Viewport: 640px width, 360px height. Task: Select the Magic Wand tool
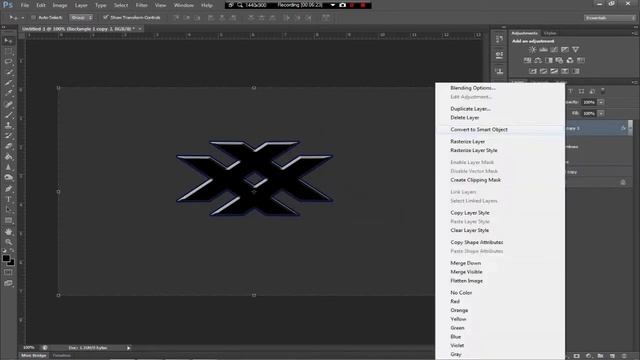pos(8,72)
